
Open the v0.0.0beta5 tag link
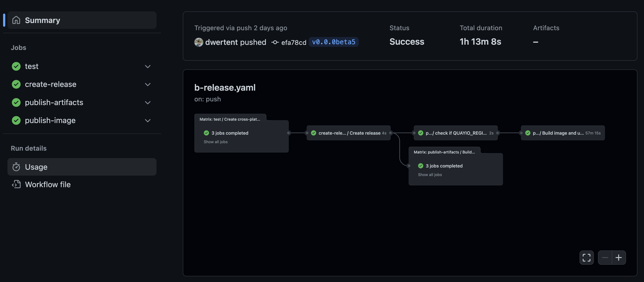(333, 42)
